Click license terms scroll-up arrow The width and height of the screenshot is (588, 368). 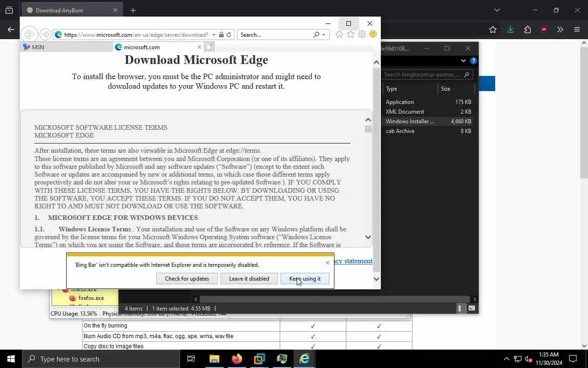(x=368, y=120)
